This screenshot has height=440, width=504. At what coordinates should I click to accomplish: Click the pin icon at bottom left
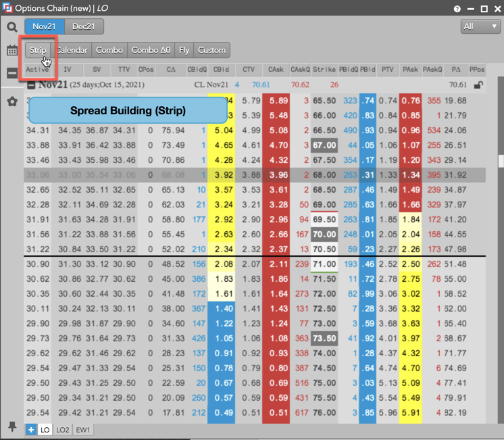tap(12, 426)
